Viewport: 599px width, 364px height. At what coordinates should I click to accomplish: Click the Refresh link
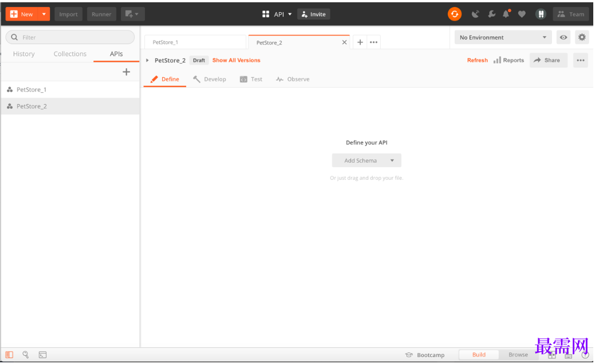point(477,60)
